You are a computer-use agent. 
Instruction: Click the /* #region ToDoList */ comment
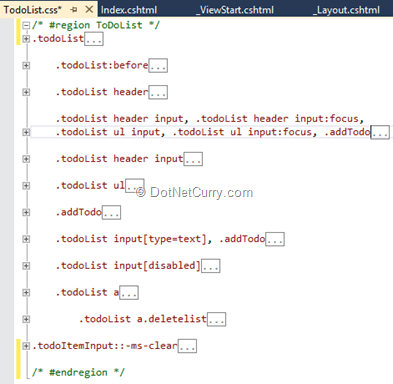(x=96, y=25)
